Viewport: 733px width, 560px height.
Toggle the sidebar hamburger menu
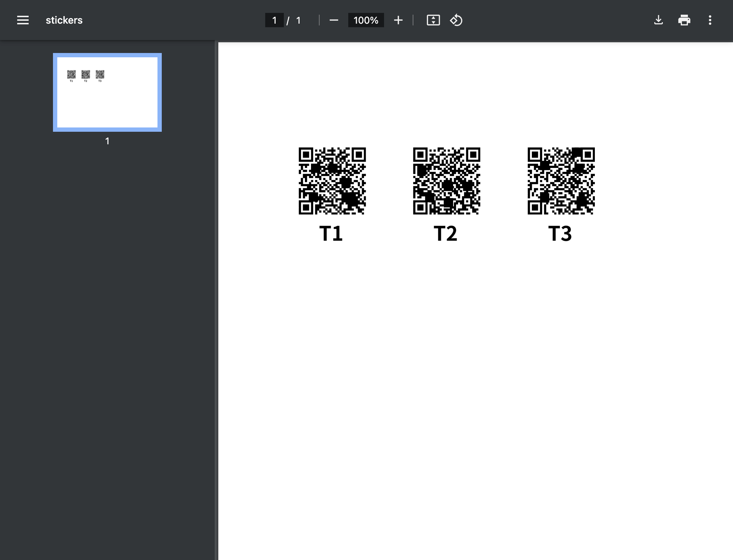(23, 20)
